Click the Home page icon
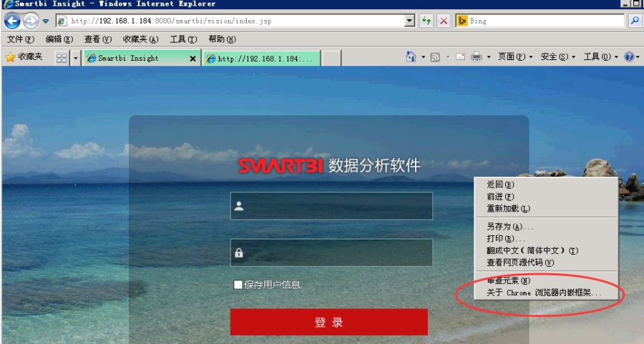This screenshot has width=644, height=344. tap(411, 56)
